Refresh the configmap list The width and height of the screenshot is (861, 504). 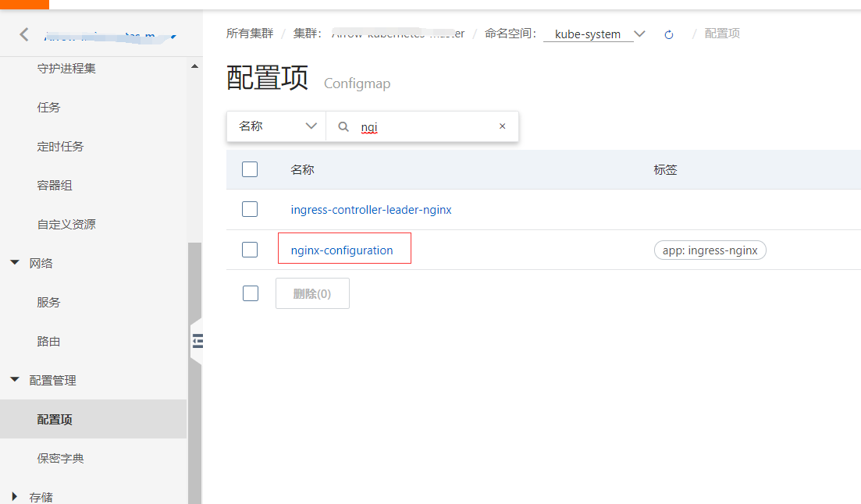(669, 34)
